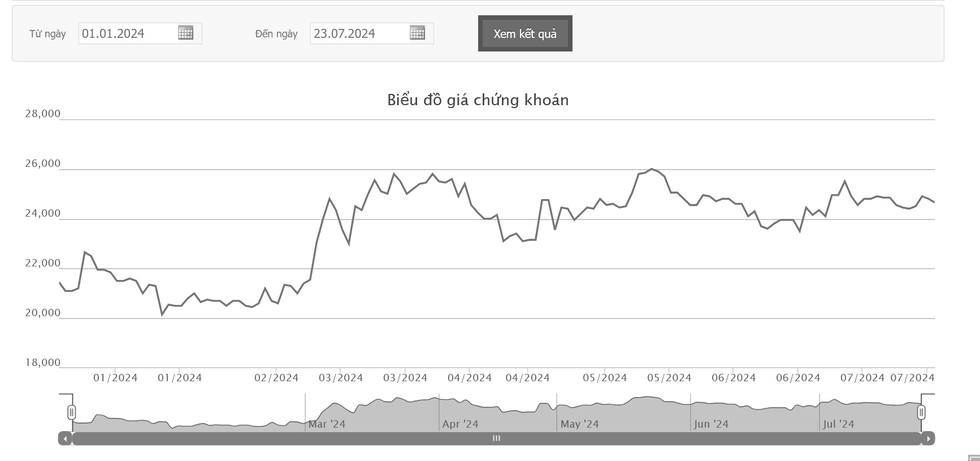Screen dimensions: 980x461
Task: Click the 02/2024 x-axis label
Action: [276, 378]
